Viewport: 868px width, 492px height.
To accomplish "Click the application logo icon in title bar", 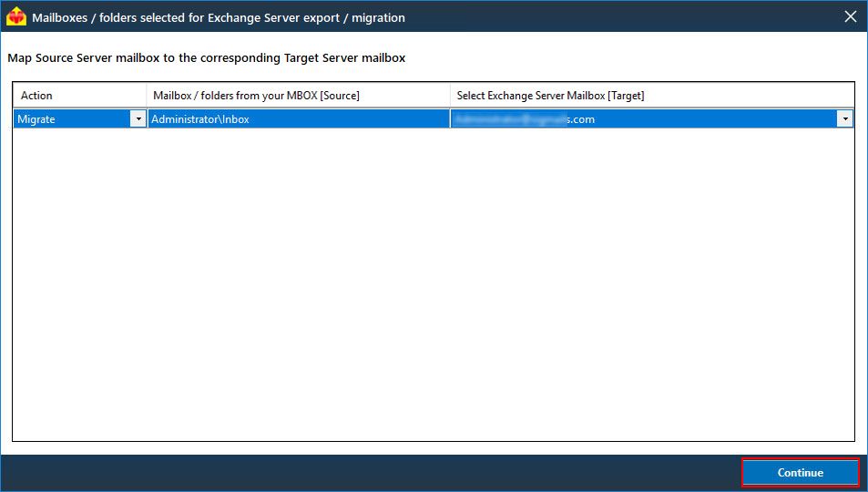I will coord(16,16).
